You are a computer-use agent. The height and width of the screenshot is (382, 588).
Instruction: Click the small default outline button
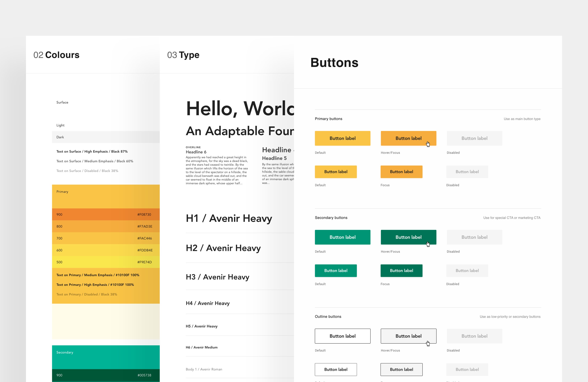tap(335, 369)
